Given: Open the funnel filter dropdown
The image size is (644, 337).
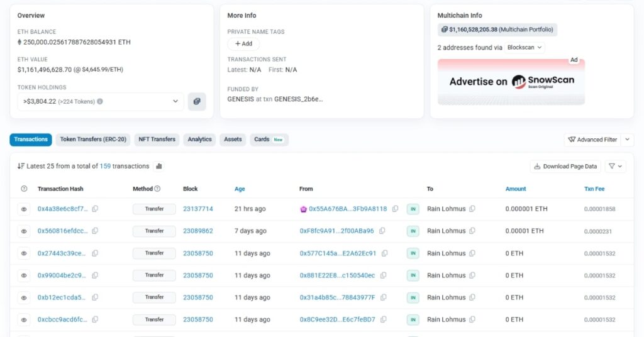Looking at the screenshot, I should (x=615, y=166).
